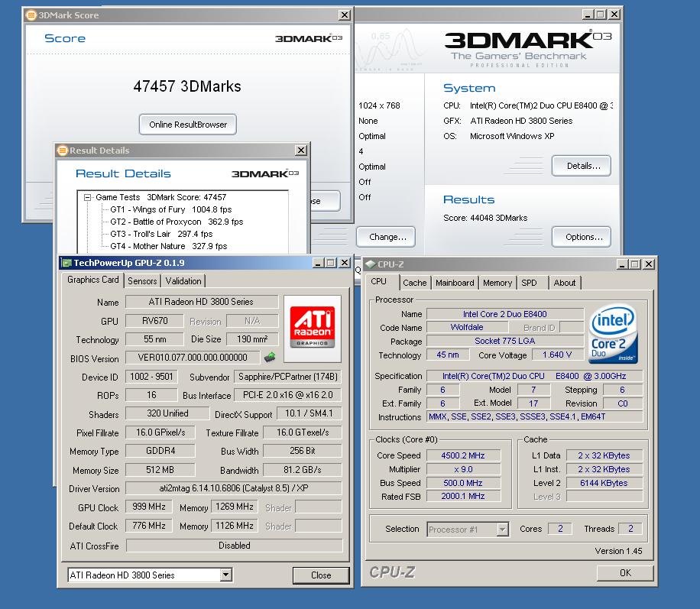The width and height of the screenshot is (700, 609).
Task: Open the About tab in CPU-Z
Action: coord(565,283)
